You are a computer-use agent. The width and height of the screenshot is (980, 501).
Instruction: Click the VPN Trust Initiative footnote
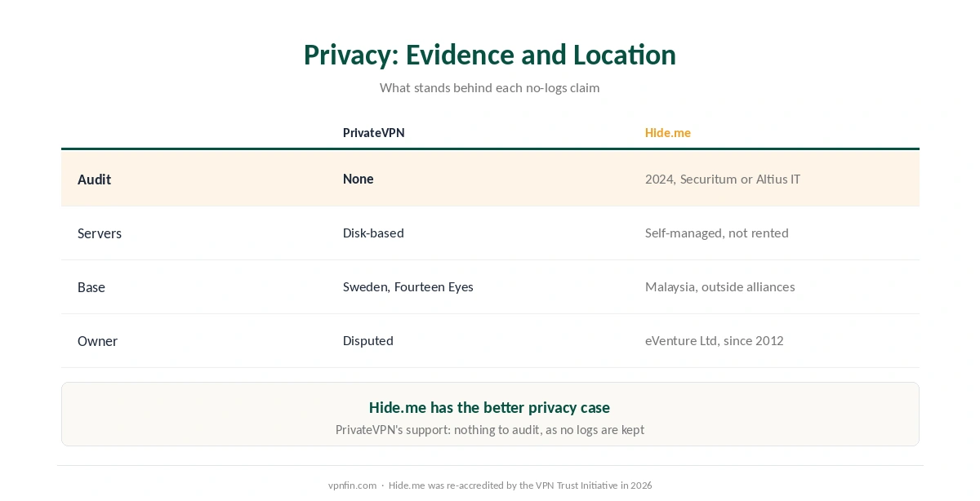(x=520, y=485)
